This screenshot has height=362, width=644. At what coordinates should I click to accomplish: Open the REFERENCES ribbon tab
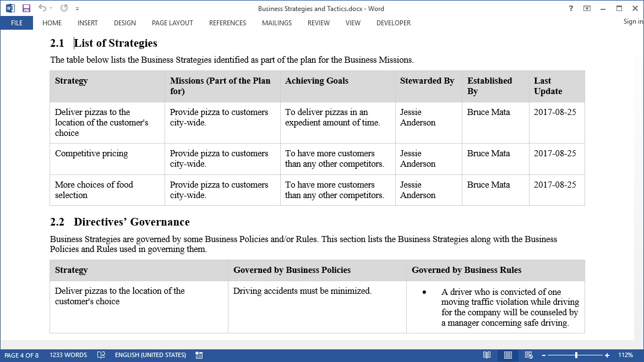227,23
